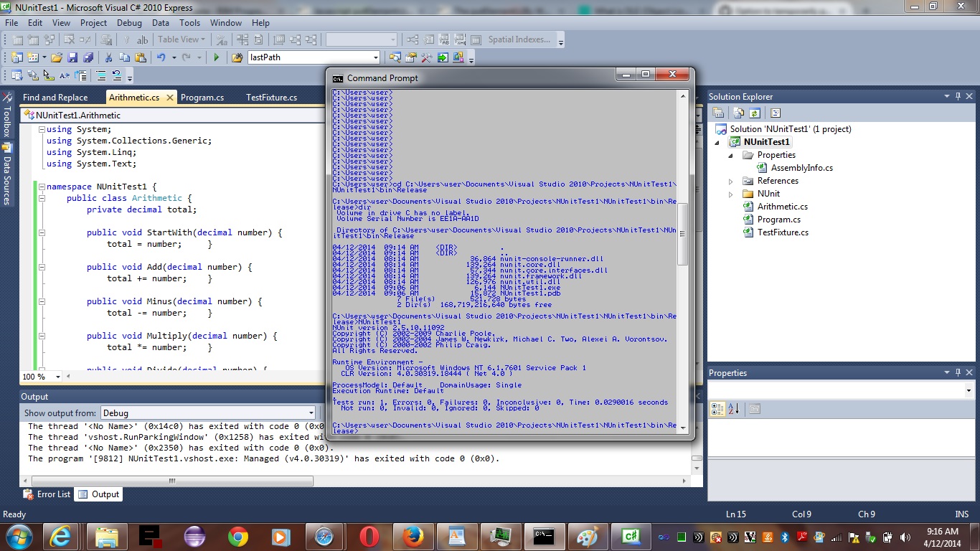Collapse StartWith method outline box
Screen dimensions: 980x551
coord(42,232)
